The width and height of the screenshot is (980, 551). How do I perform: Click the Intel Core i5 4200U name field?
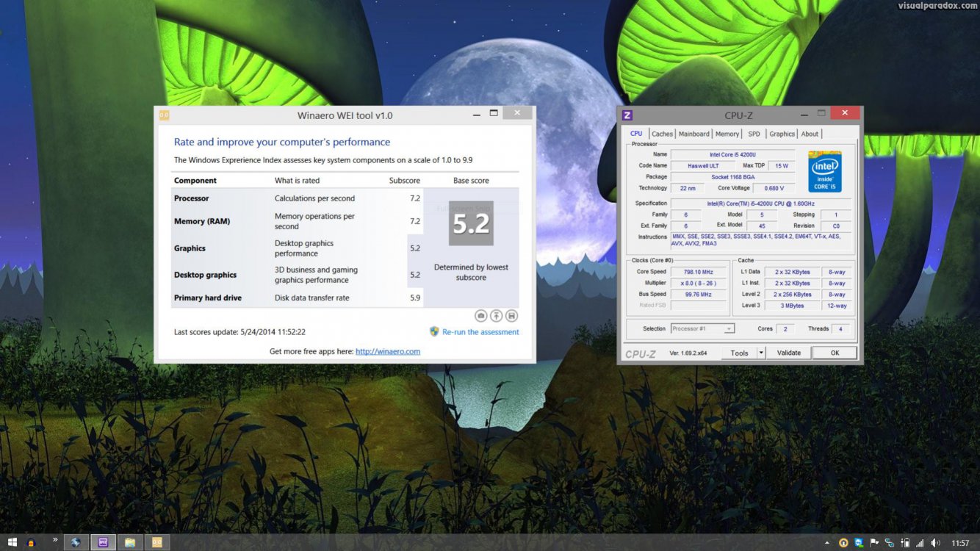732,154
